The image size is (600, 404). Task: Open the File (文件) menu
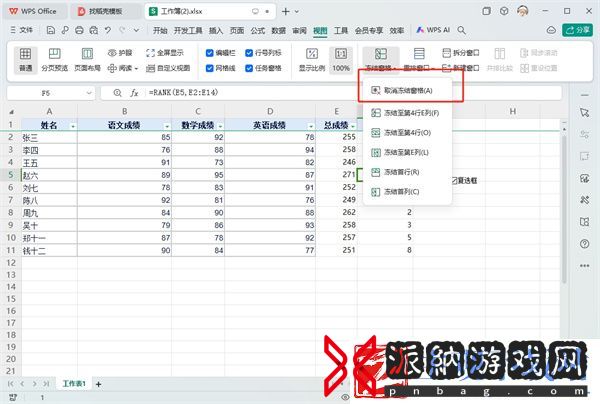pyautogui.click(x=22, y=30)
